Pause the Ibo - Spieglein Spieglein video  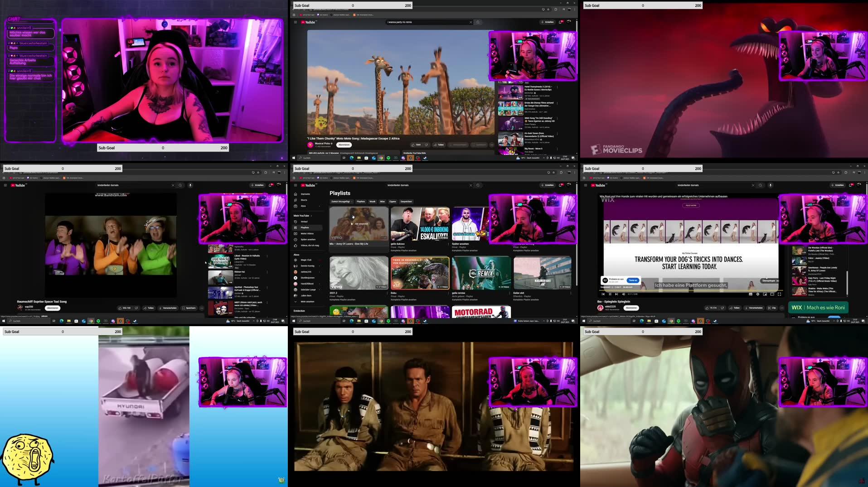(610, 294)
